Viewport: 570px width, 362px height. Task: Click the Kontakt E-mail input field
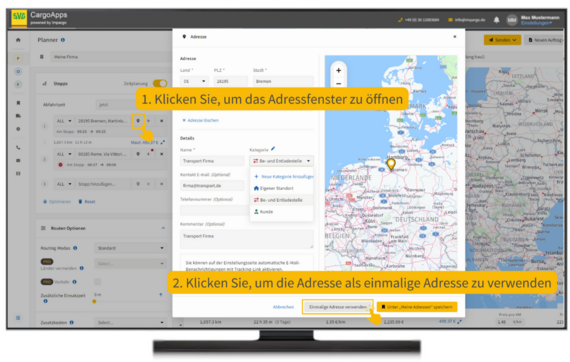pos(212,185)
